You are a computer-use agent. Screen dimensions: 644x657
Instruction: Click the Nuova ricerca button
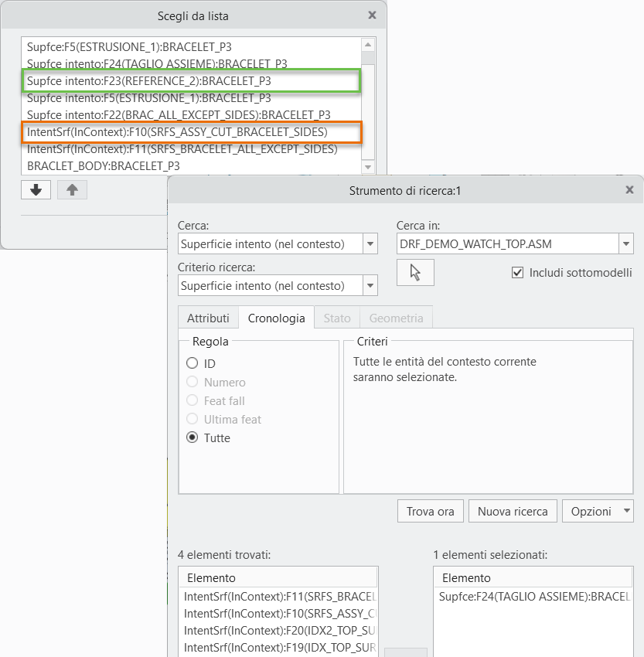(x=513, y=511)
